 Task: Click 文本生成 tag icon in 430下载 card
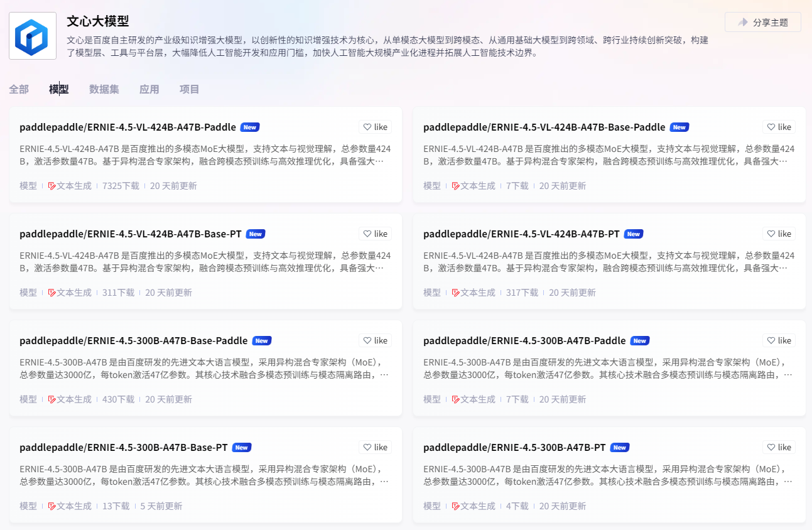[x=52, y=400]
